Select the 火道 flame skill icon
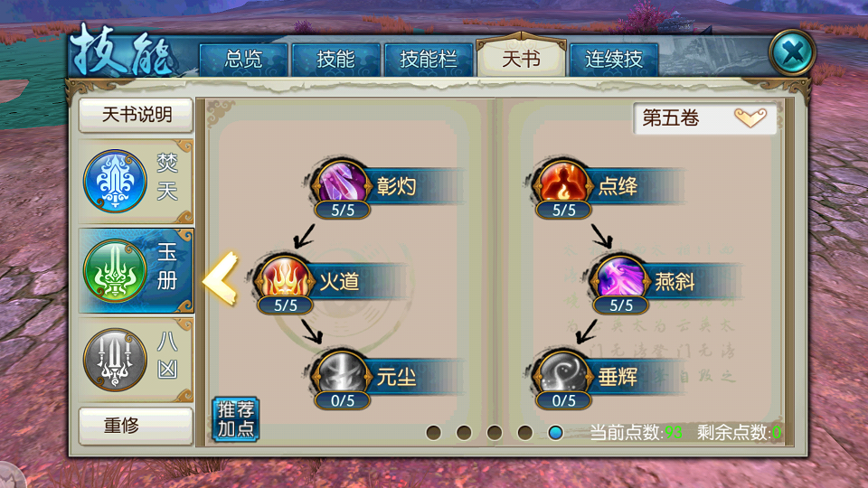868x488 pixels. (285, 277)
